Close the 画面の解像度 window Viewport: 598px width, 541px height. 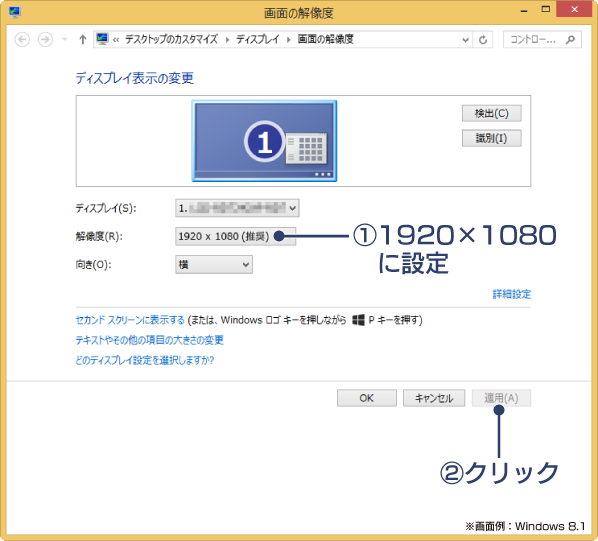[x=574, y=10]
